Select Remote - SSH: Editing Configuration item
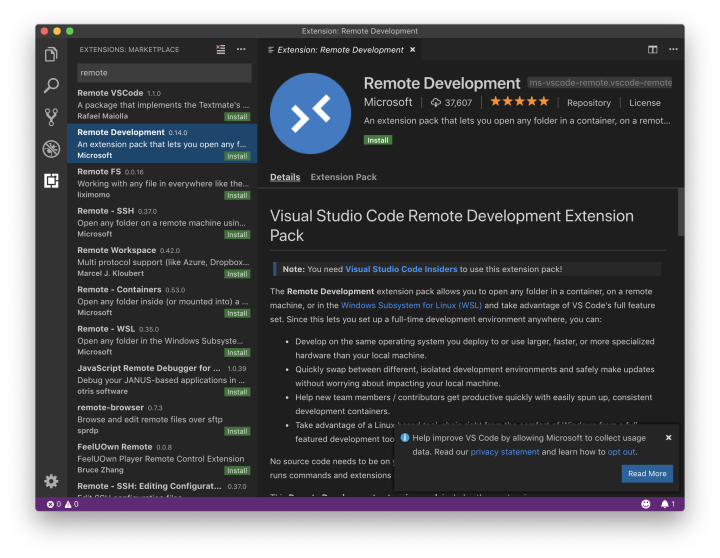 tap(162, 488)
